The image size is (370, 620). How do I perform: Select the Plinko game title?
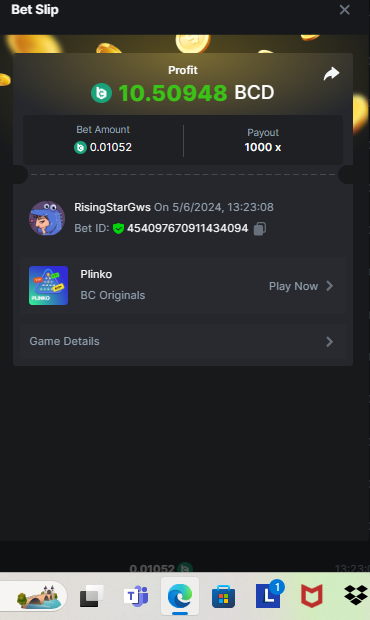(96, 274)
